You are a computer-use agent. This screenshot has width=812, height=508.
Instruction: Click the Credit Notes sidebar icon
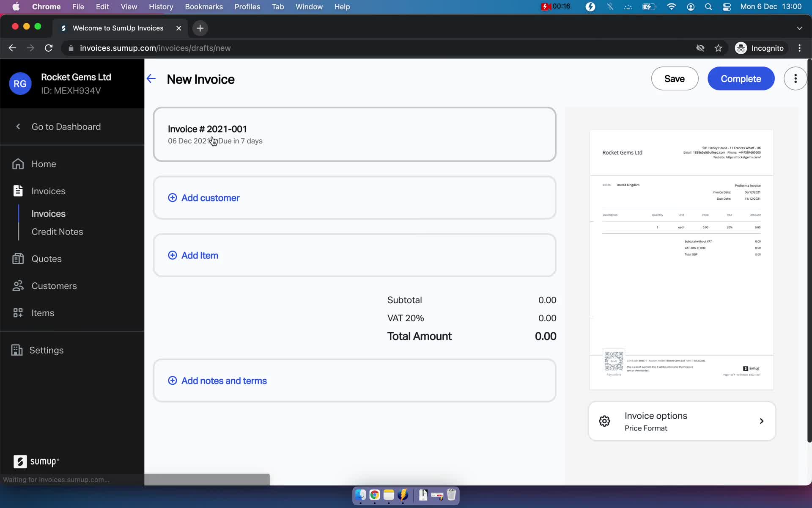coord(57,231)
